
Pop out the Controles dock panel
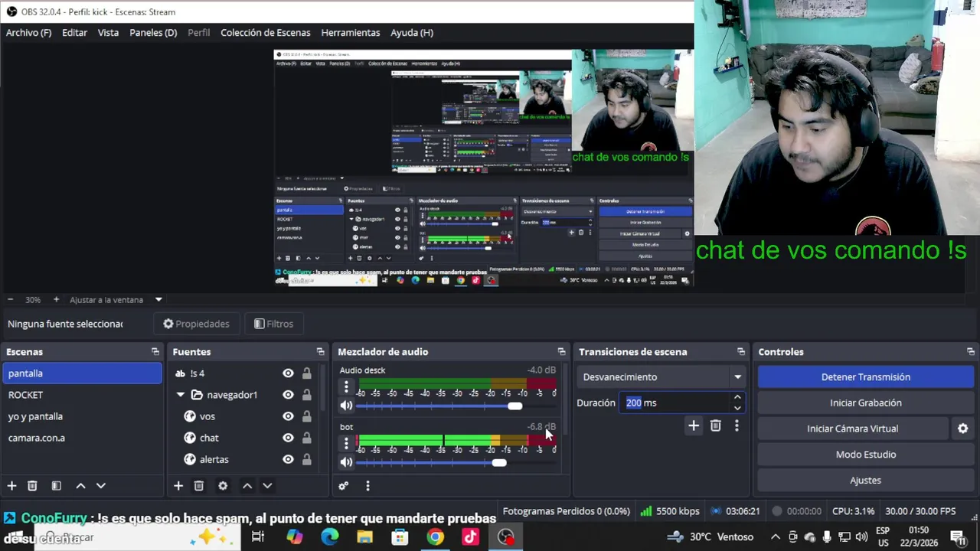[x=971, y=352]
